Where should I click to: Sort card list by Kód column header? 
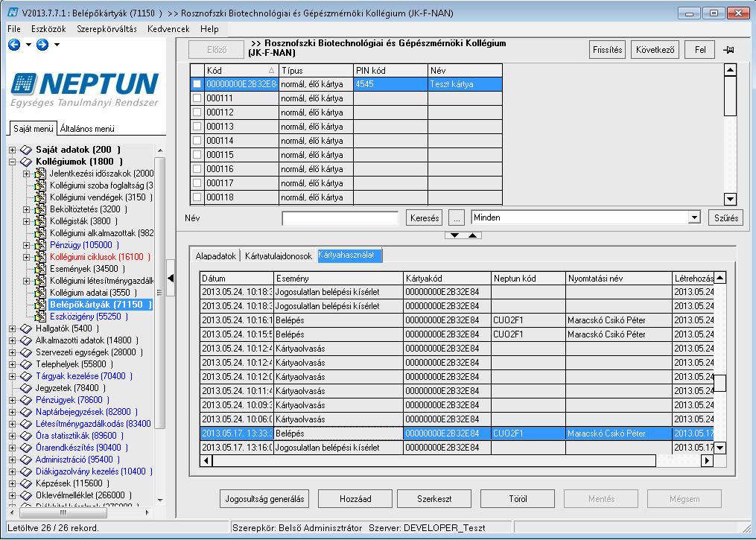pyautogui.click(x=241, y=71)
